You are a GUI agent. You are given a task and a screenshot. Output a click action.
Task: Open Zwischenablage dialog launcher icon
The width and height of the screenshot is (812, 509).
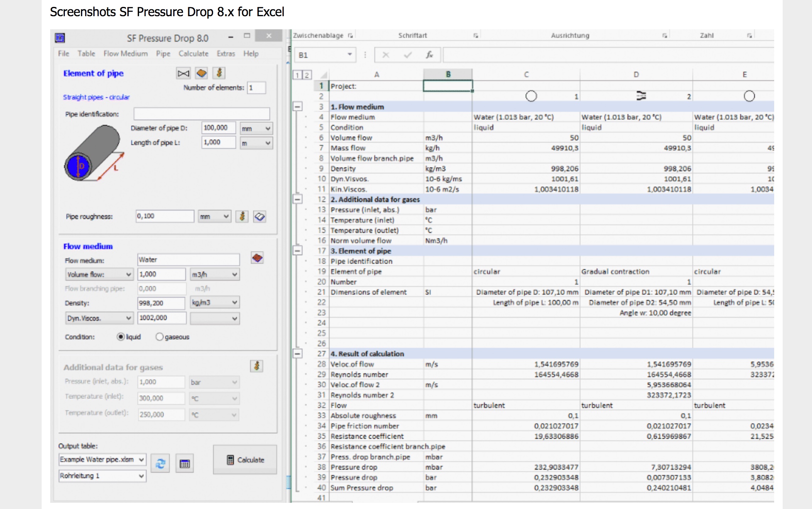point(350,35)
